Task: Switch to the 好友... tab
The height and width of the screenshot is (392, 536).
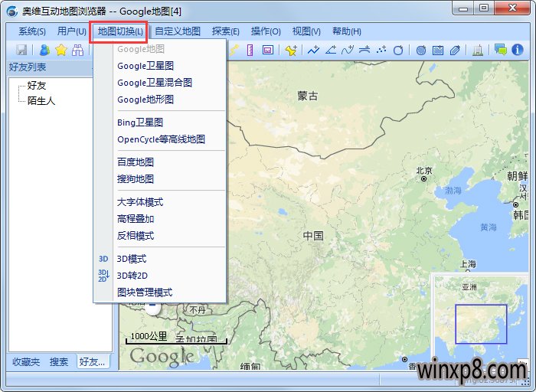Action: coord(93,361)
